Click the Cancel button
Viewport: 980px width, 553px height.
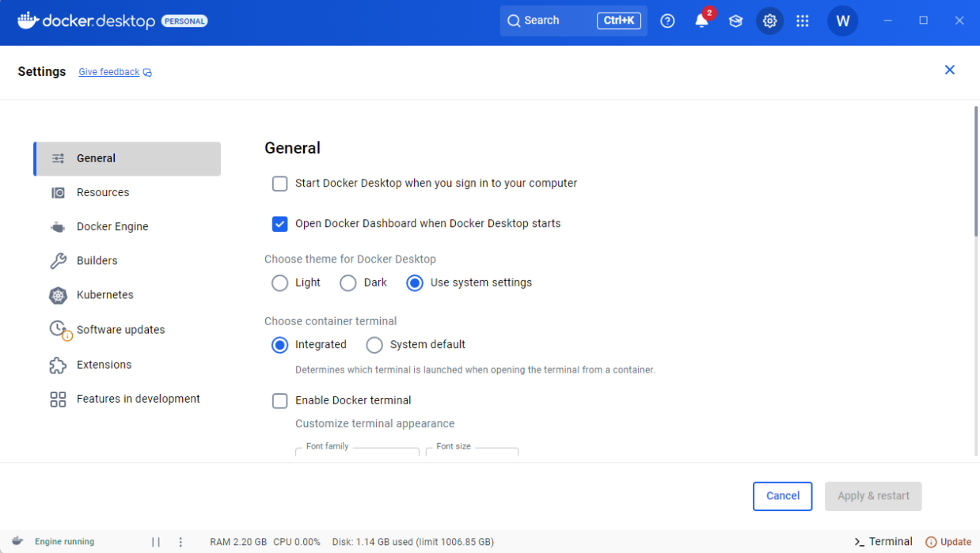tap(782, 496)
